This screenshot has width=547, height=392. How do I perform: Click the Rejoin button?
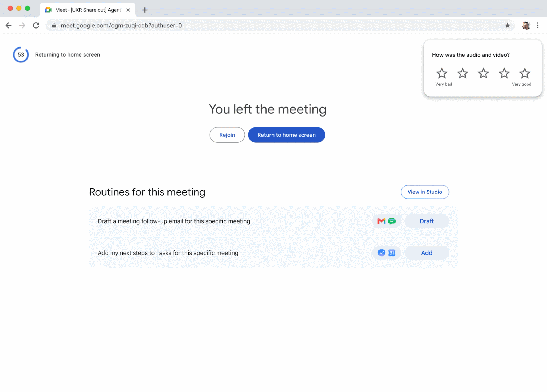coord(227,135)
